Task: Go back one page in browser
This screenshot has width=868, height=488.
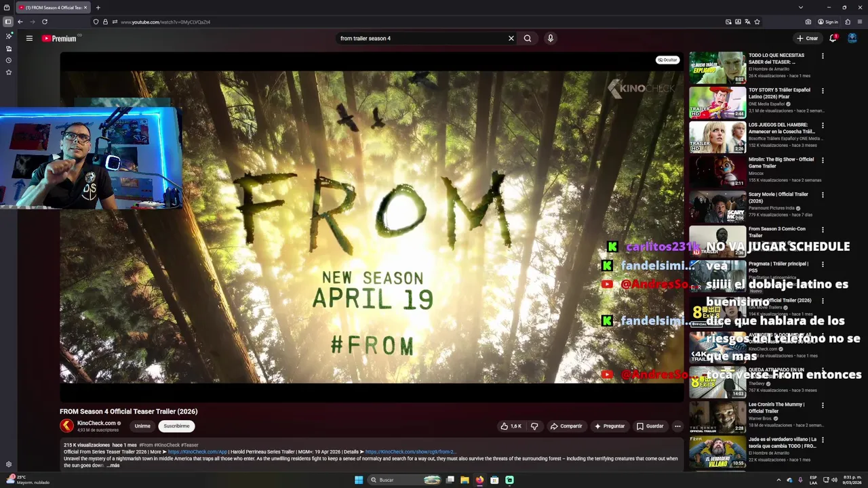Action: point(20,22)
